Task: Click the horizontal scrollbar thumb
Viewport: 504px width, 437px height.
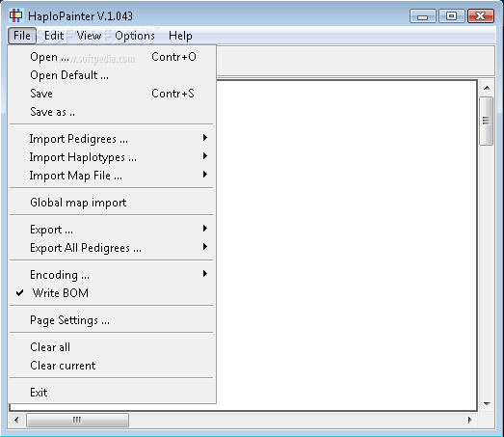Action: 77,420
